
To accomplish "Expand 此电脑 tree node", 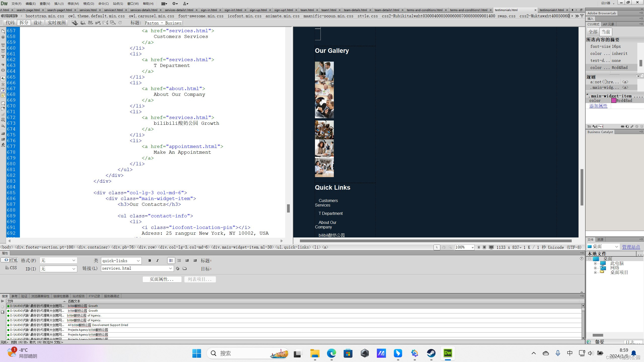I will [595, 263].
